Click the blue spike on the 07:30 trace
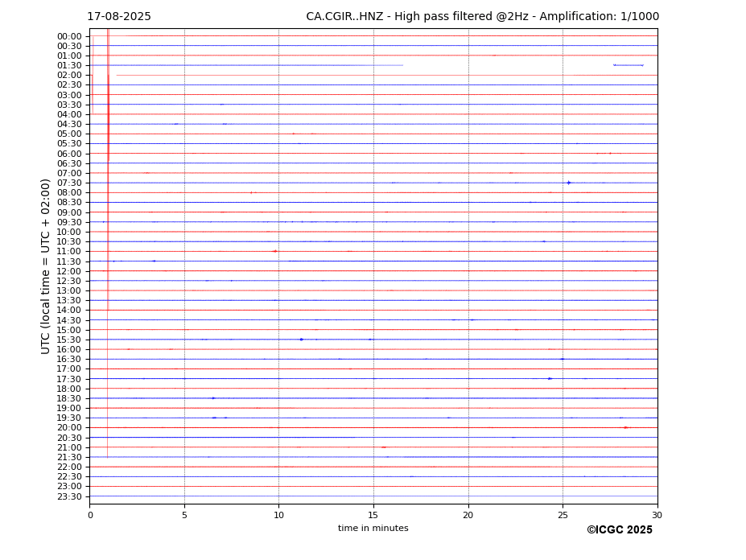The width and height of the screenshot is (746, 560). (x=568, y=183)
